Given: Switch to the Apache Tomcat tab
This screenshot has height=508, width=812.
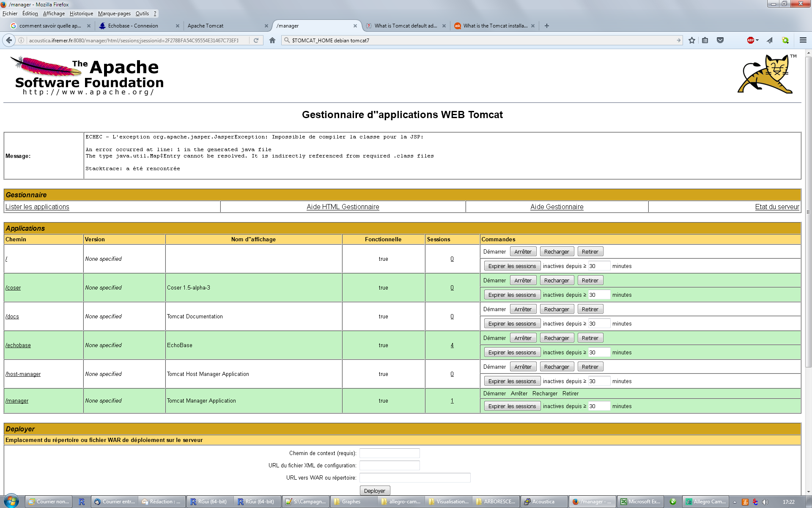Looking at the screenshot, I should (x=227, y=26).
